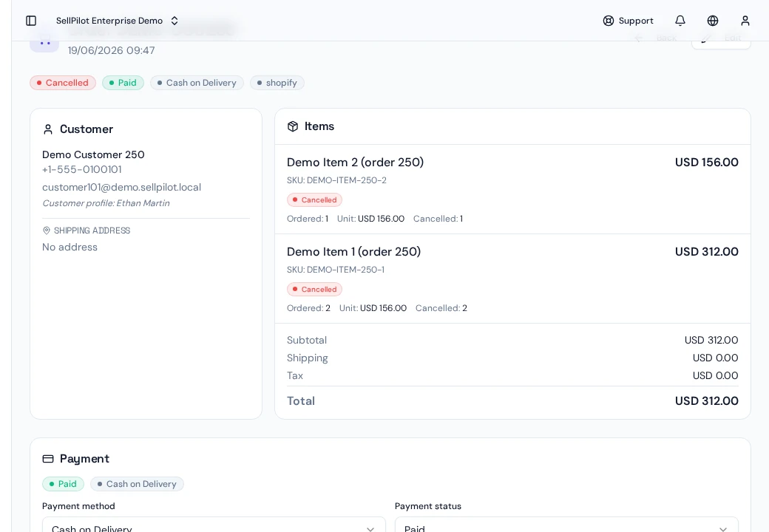Toggle the sidebar panel icon

click(x=31, y=21)
